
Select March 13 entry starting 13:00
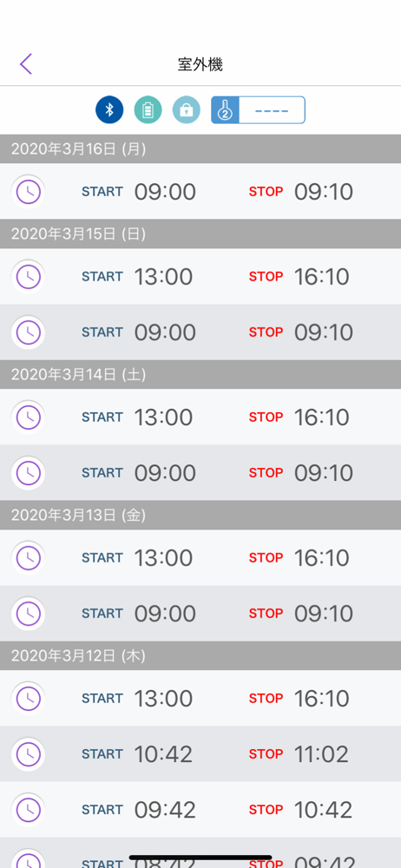pyautogui.click(x=200, y=557)
